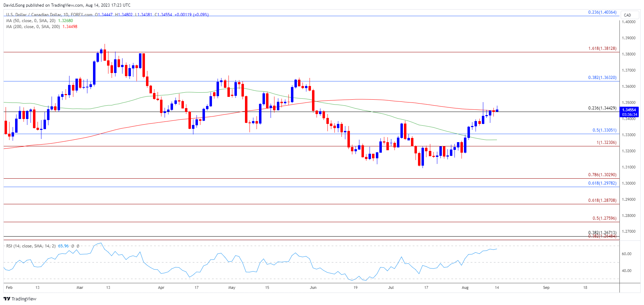Image resolution: width=644 pixels, height=305 pixels.
Task: Click the May label on time axis
Action: (232, 287)
